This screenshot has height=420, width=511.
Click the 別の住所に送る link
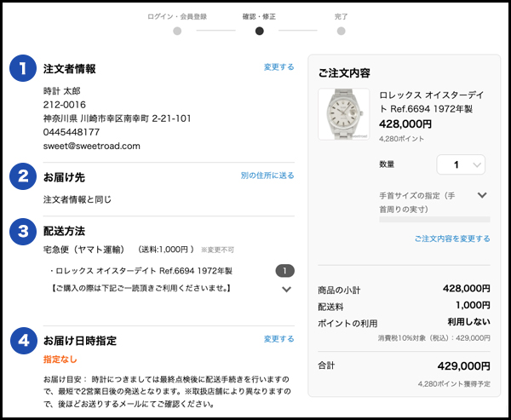click(267, 175)
